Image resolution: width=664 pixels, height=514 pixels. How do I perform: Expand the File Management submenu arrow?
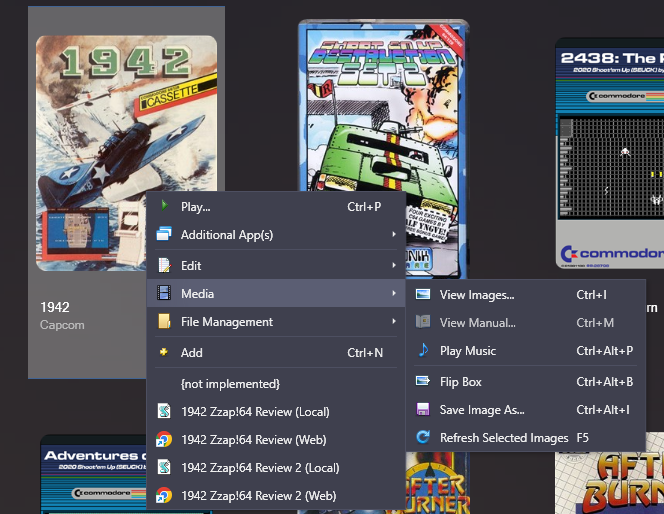pyautogui.click(x=394, y=321)
